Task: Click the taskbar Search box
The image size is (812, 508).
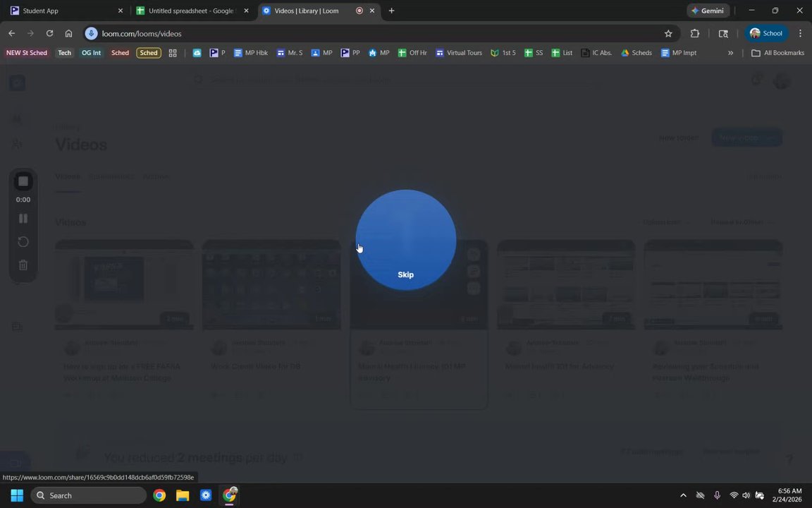Action: (x=89, y=495)
